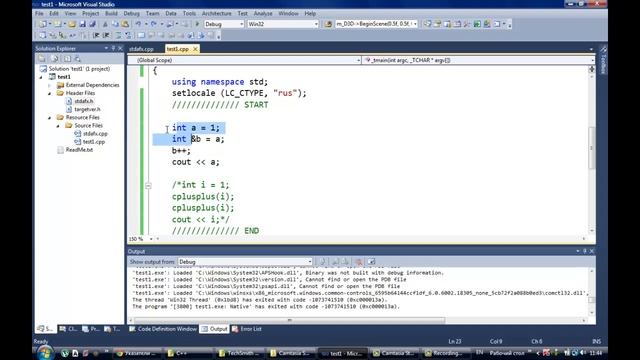This screenshot has height=360, width=640.
Task: Collapse the Source Files folder node
Action: [58, 126]
